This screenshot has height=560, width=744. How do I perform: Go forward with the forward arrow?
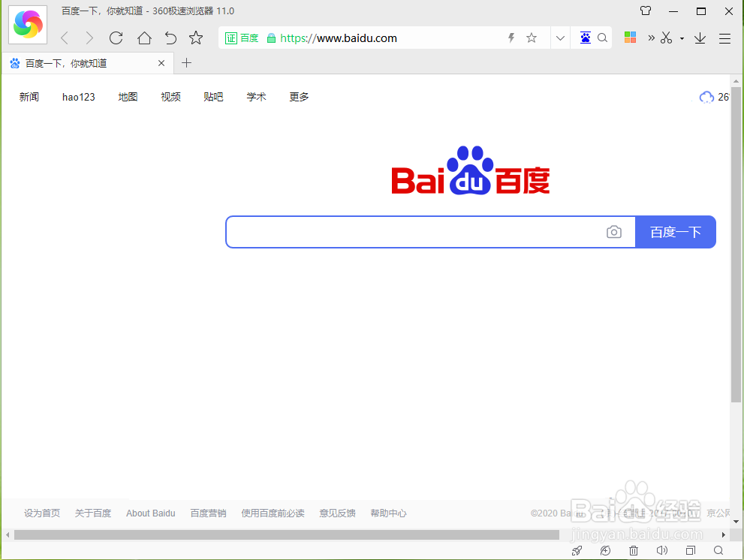[x=89, y=38]
